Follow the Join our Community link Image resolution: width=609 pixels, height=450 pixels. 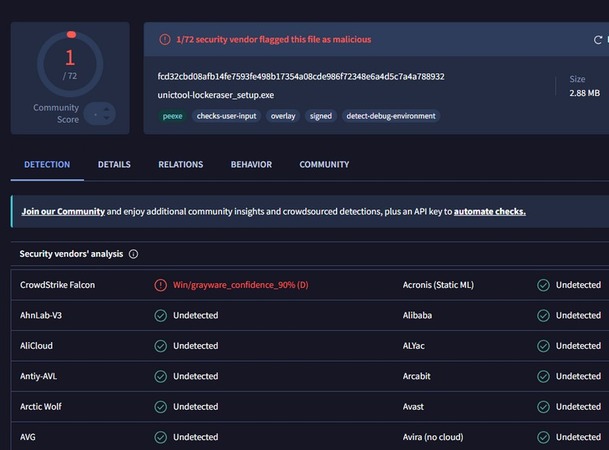point(63,212)
